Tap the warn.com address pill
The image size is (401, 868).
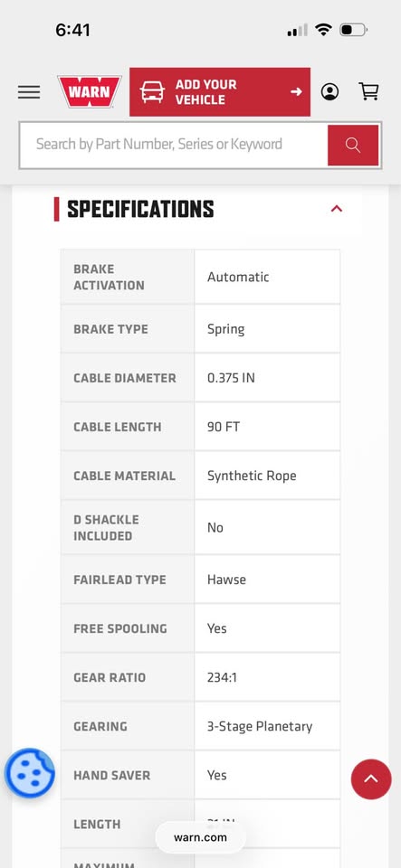(x=201, y=837)
